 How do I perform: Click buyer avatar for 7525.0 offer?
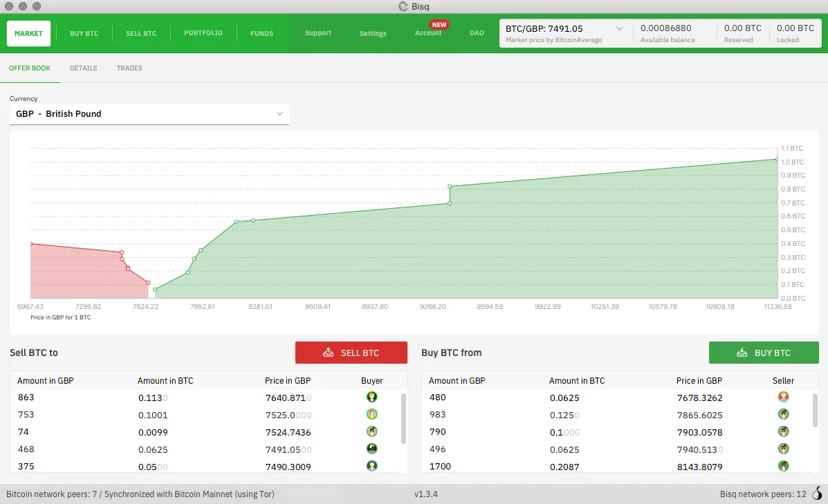[372, 414]
